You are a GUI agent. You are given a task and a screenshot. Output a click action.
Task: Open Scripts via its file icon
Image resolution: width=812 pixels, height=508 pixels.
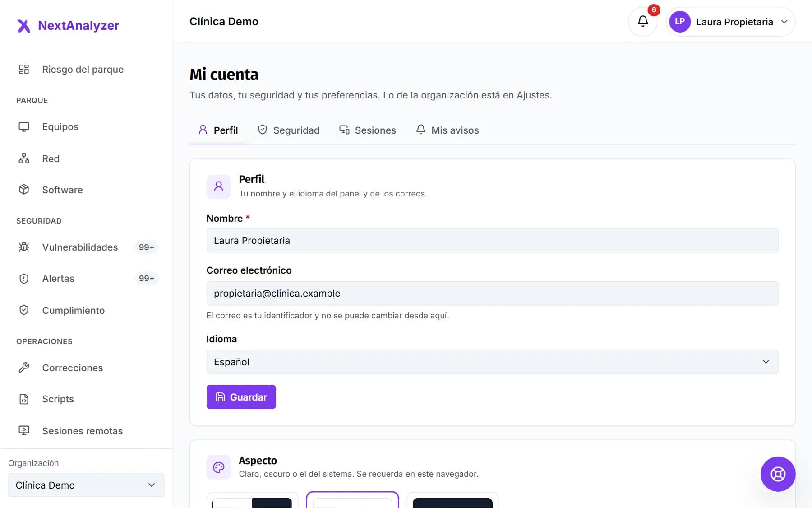point(24,399)
